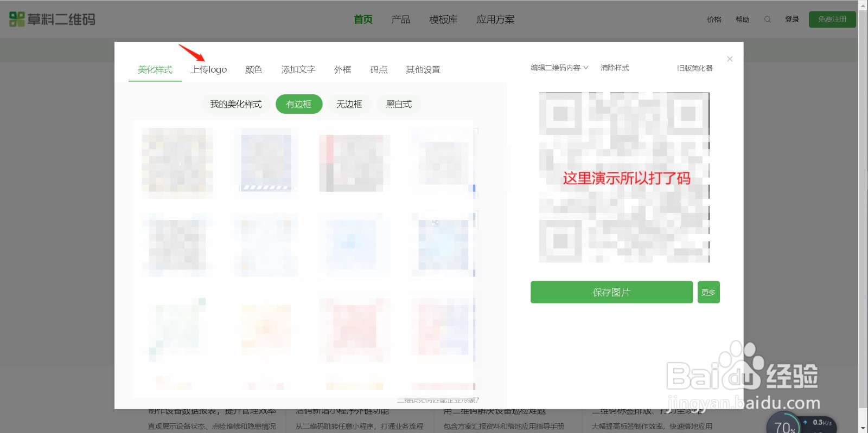Click the 70% speed widget circle
Screen dimensions: 868x433
[x=784, y=426]
